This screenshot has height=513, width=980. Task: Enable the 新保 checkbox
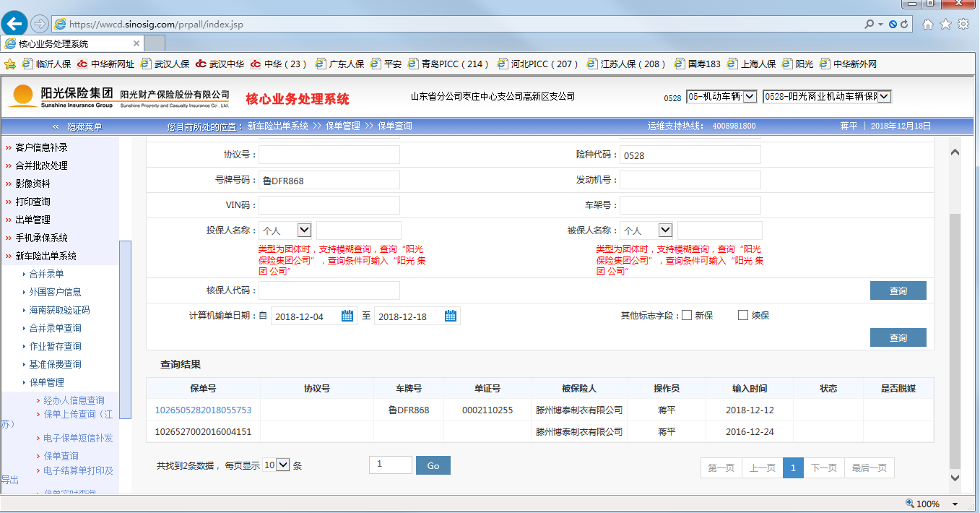pyautogui.click(x=687, y=315)
